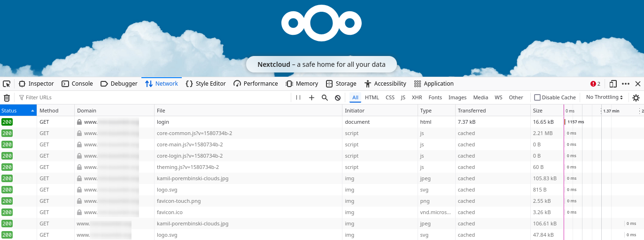Filter requests by XHR
Screen dimensions: 644x240
(417, 97)
